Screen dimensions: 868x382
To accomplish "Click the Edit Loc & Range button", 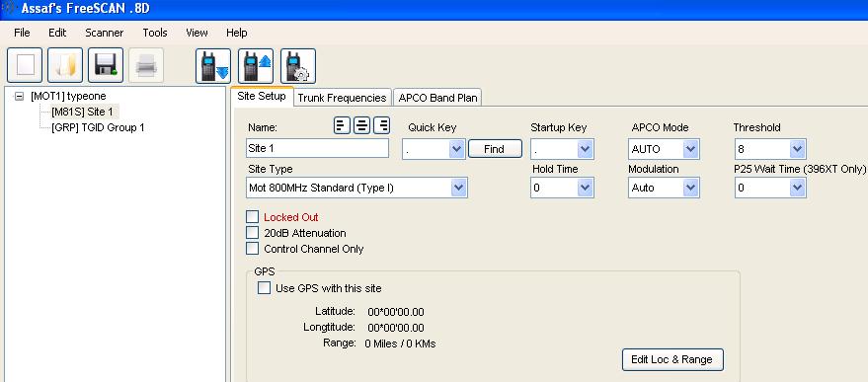I will 672,359.
